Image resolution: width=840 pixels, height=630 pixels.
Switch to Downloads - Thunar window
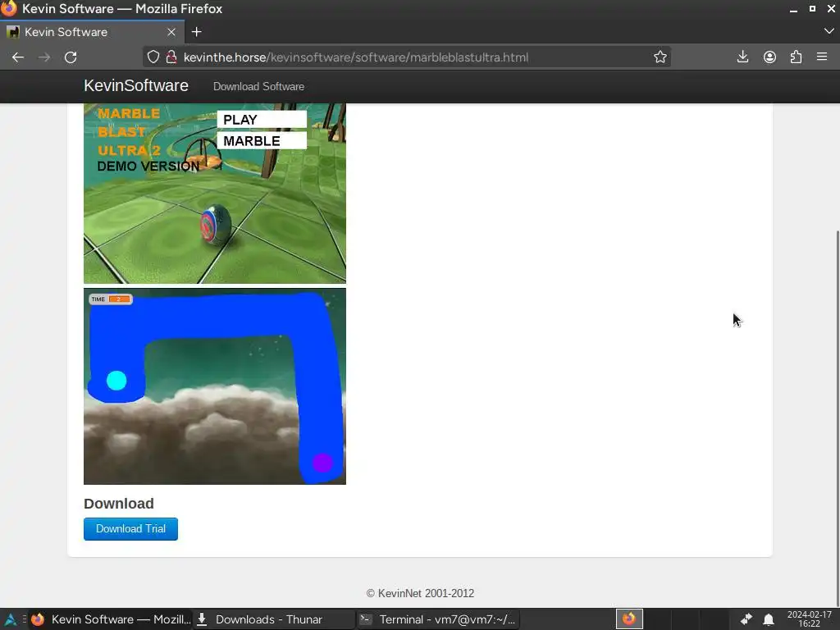[x=273, y=619]
